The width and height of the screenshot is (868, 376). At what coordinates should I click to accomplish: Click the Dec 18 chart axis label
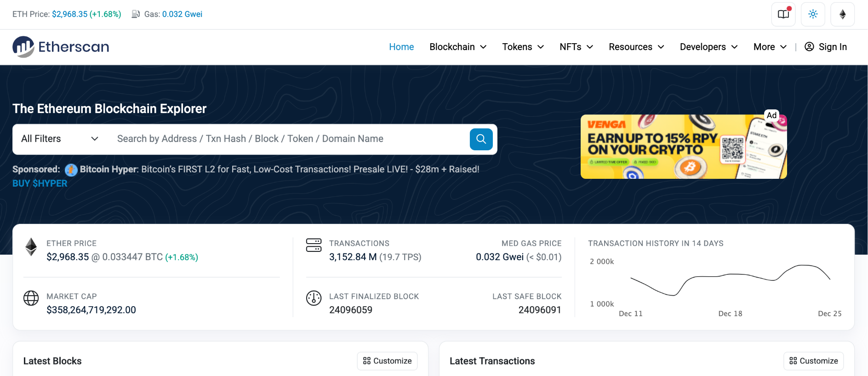point(730,313)
